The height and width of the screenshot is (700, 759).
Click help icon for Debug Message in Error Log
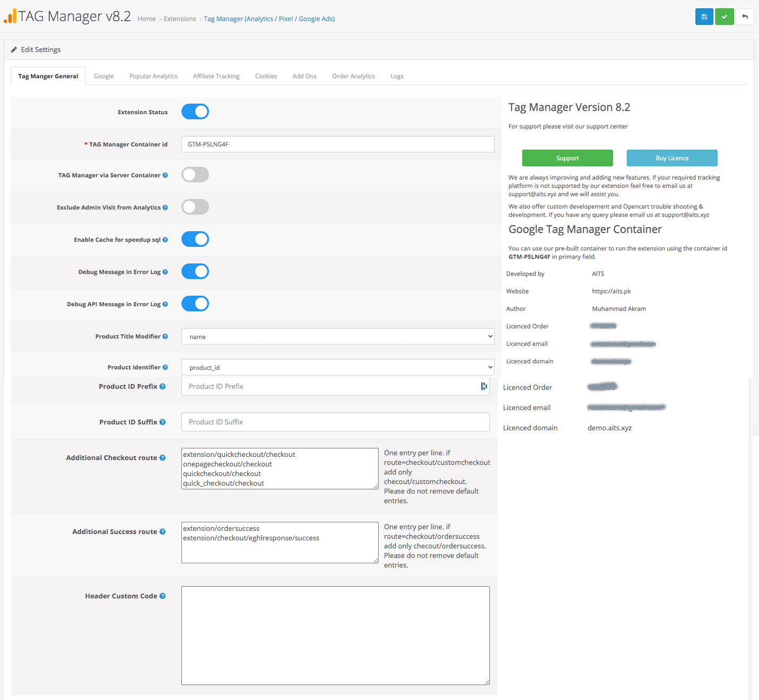click(165, 272)
